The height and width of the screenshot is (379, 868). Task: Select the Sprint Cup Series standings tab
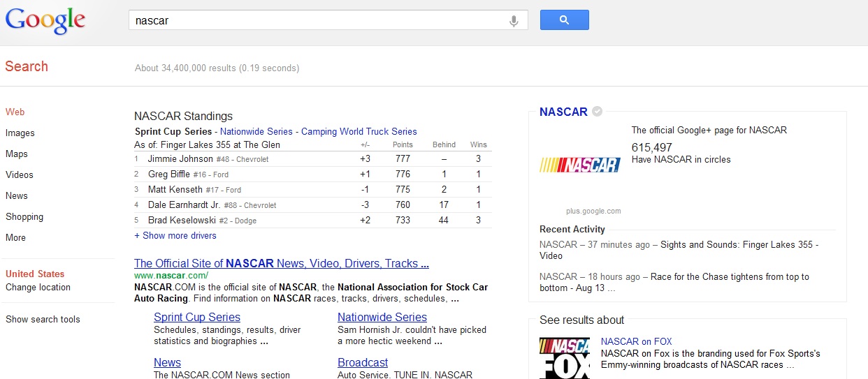(173, 131)
